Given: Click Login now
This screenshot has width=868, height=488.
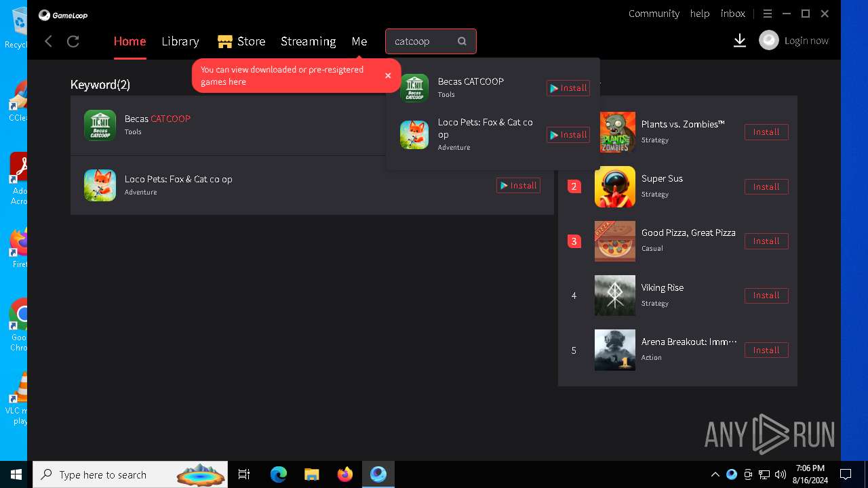Looking at the screenshot, I should 806,41.
